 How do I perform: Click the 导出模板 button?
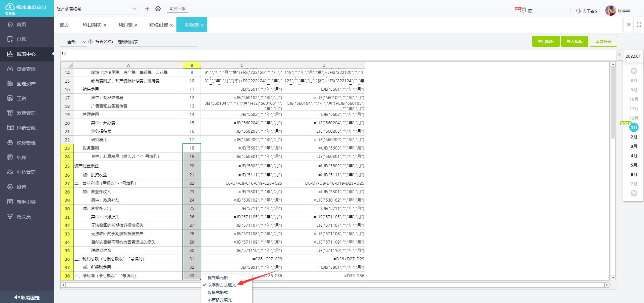[546, 42]
